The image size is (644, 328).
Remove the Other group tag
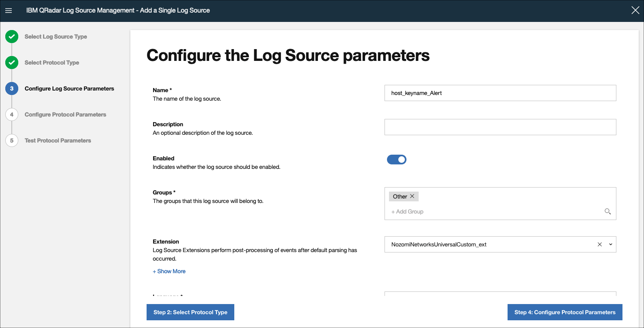[412, 196]
